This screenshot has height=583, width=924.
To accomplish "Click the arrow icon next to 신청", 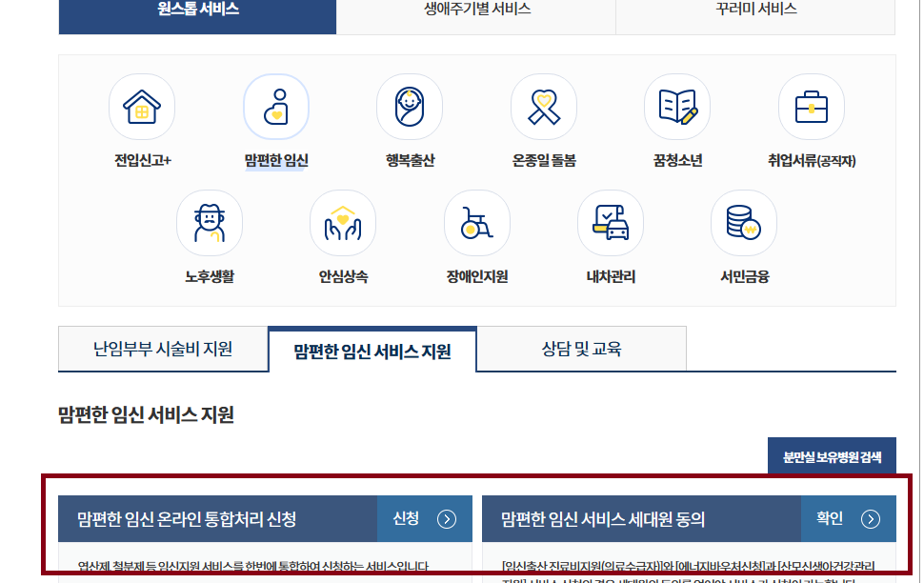I will click(445, 519).
